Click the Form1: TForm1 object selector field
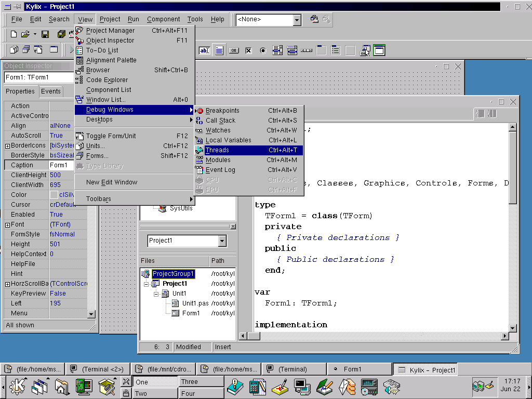Screen dimensions: 532x399 [x=39, y=77]
